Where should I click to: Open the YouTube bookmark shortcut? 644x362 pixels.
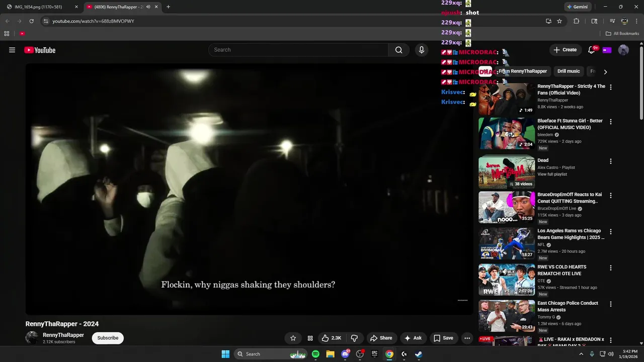22,34
